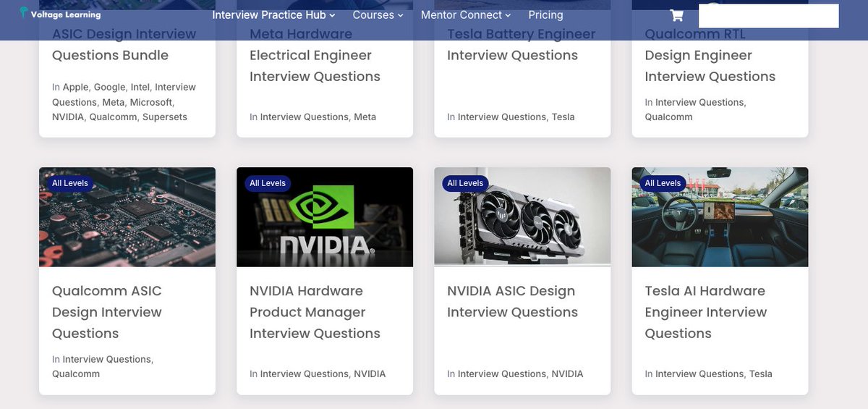Expand the Courses dropdown menu
This screenshot has height=409, width=868.
click(x=378, y=14)
